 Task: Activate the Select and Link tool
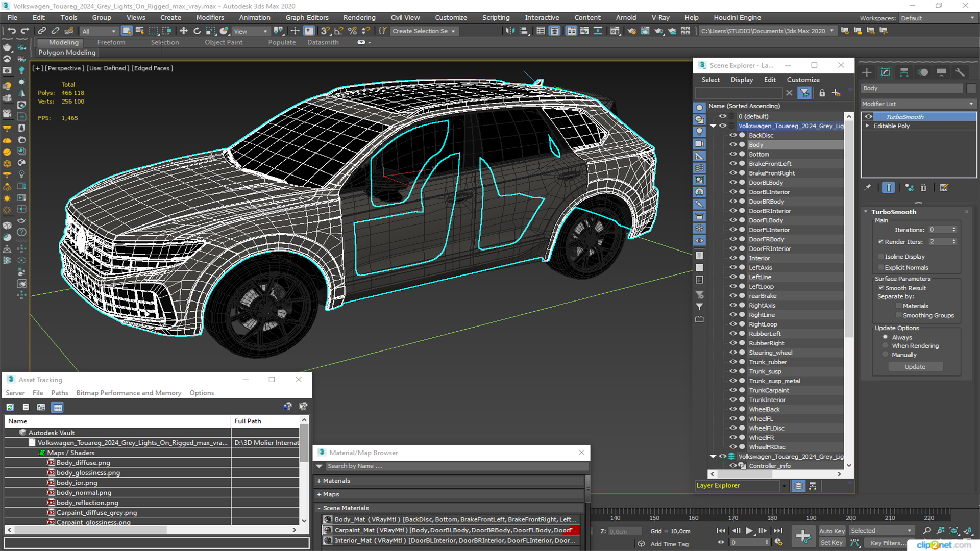(x=42, y=31)
